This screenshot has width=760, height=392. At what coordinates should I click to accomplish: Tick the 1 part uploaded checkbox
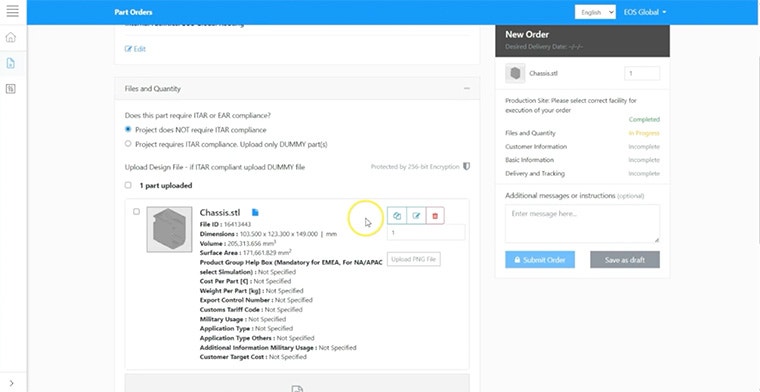128,185
